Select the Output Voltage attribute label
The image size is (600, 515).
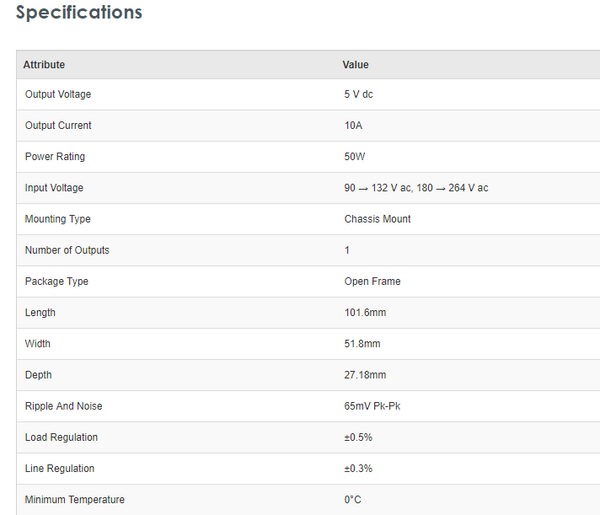pyautogui.click(x=58, y=95)
